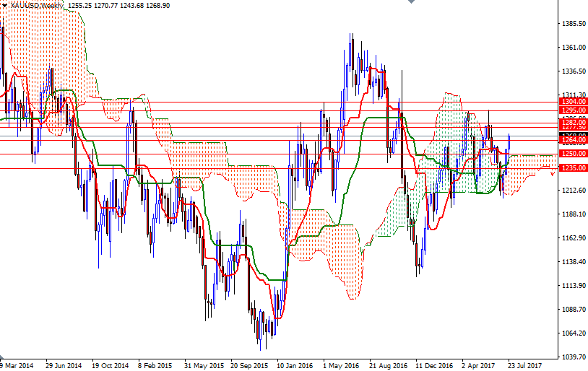Select the 1295.00 red price label
This screenshot has height=371, width=588.
point(574,110)
